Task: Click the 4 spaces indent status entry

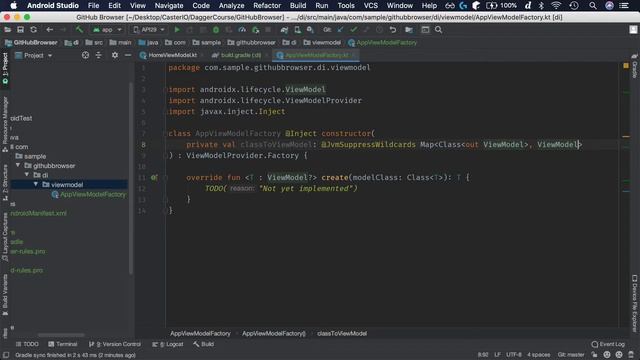Action: pos(538,355)
